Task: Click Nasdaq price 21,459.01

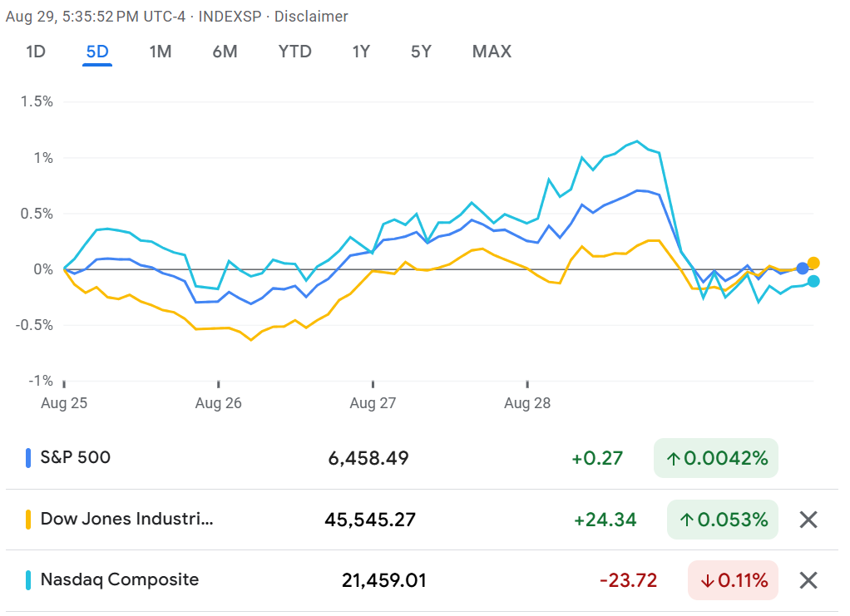Action: pos(383,580)
